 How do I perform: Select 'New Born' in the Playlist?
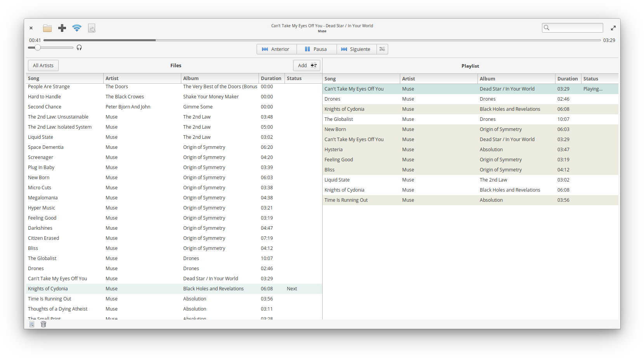point(470,129)
